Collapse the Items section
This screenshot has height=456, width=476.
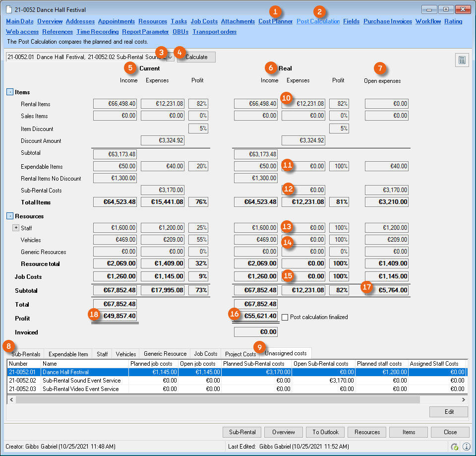[10, 92]
